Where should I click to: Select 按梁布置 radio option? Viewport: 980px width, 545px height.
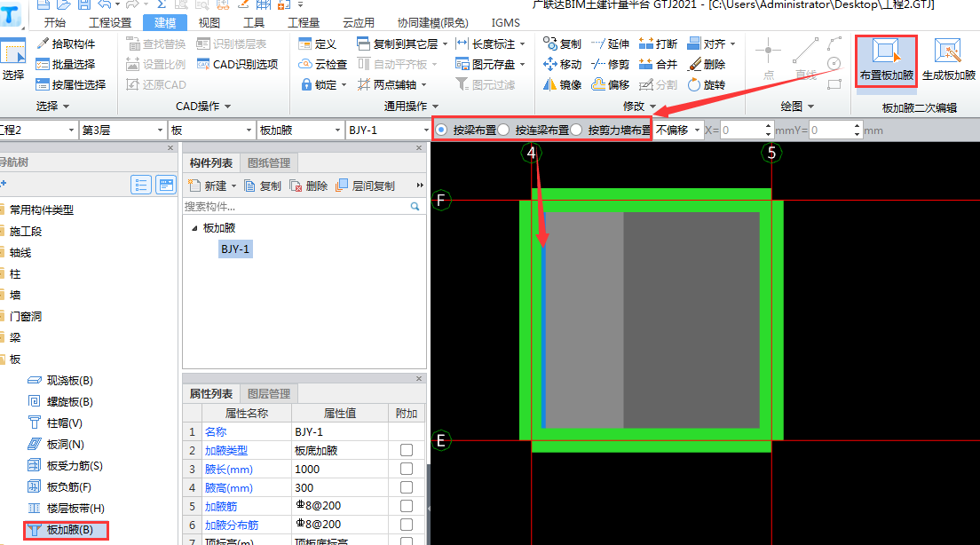coord(441,130)
